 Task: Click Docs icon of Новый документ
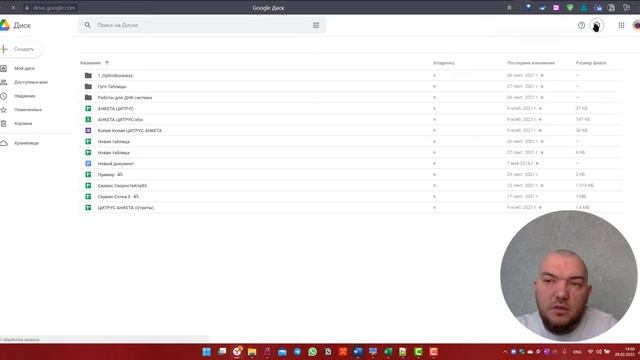(88, 164)
